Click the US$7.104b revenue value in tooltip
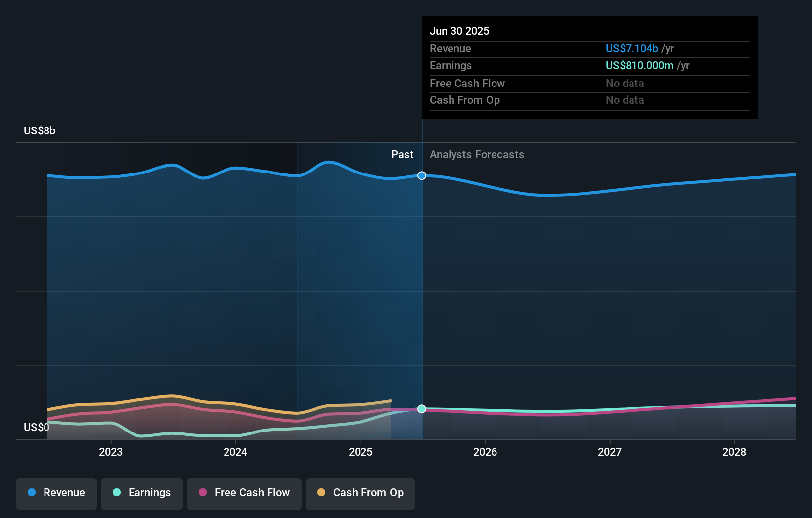 coord(632,48)
